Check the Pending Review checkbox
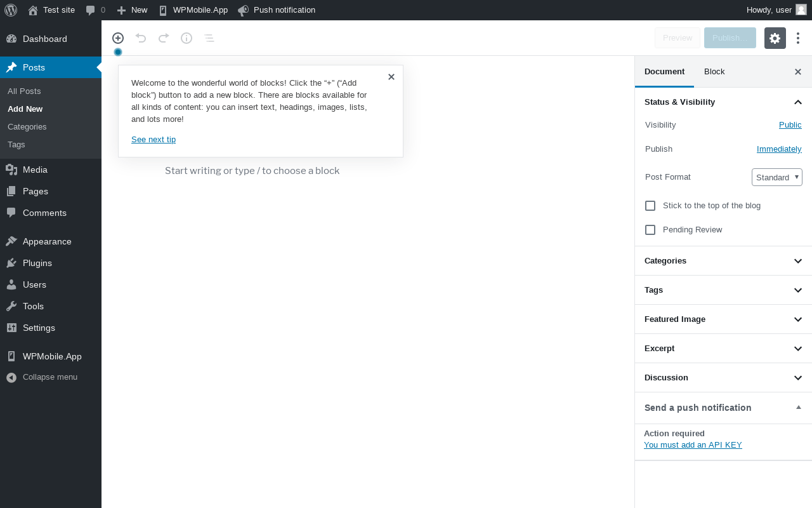 (650, 230)
